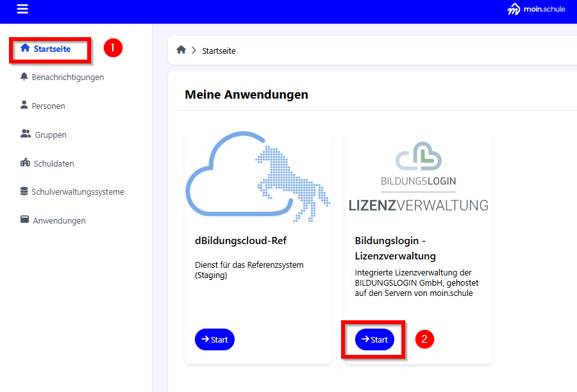Image resolution: width=577 pixels, height=392 pixels.
Task: Click the dBildungscloud horse cloud logo
Action: click(x=258, y=176)
